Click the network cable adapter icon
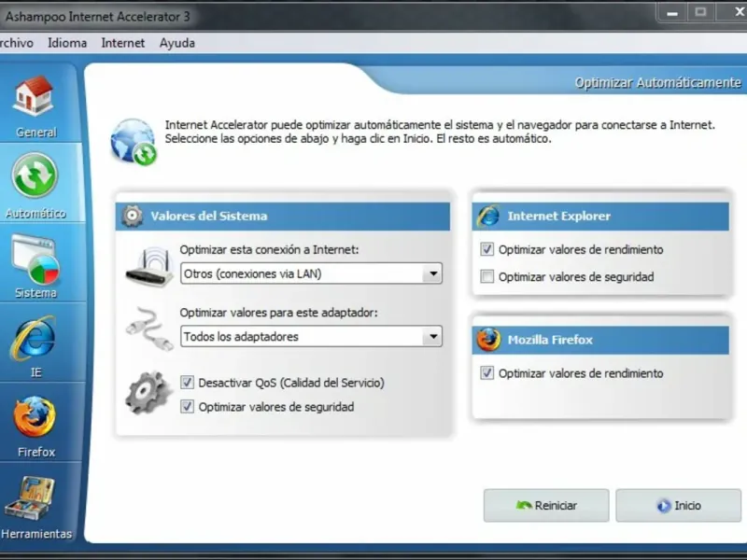Screen dimensions: 747x560 coord(149,329)
